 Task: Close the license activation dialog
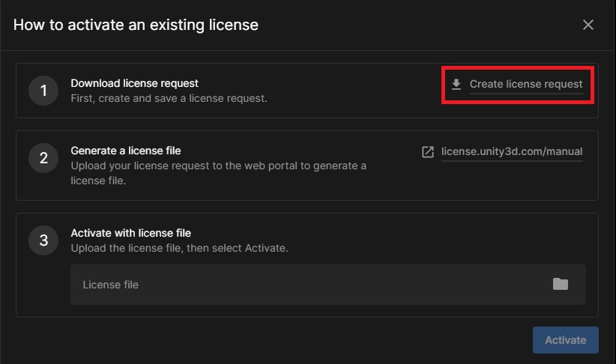pyautogui.click(x=588, y=25)
